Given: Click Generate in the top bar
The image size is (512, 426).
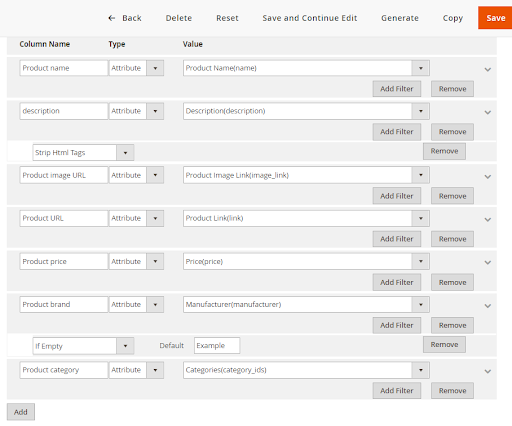Looking at the screenshot, I should coord(400,18).
